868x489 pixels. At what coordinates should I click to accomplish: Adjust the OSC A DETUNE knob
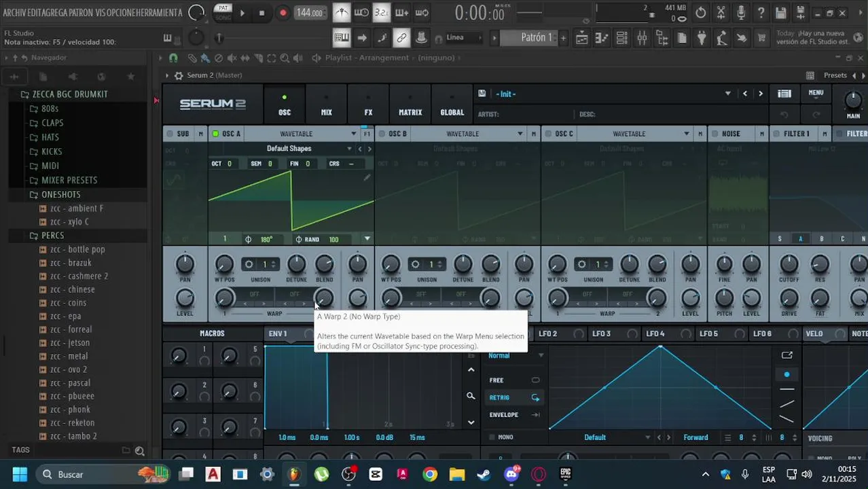coord(296,265)
